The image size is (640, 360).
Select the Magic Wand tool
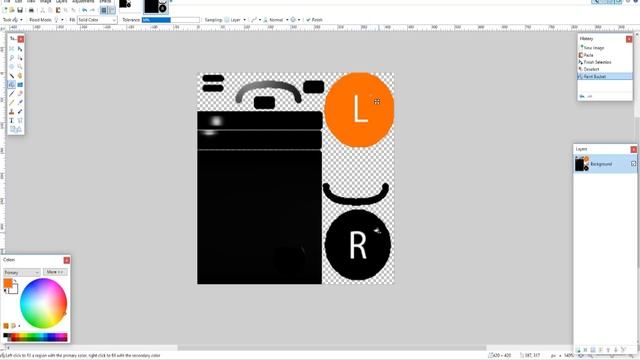pos(11,76)
